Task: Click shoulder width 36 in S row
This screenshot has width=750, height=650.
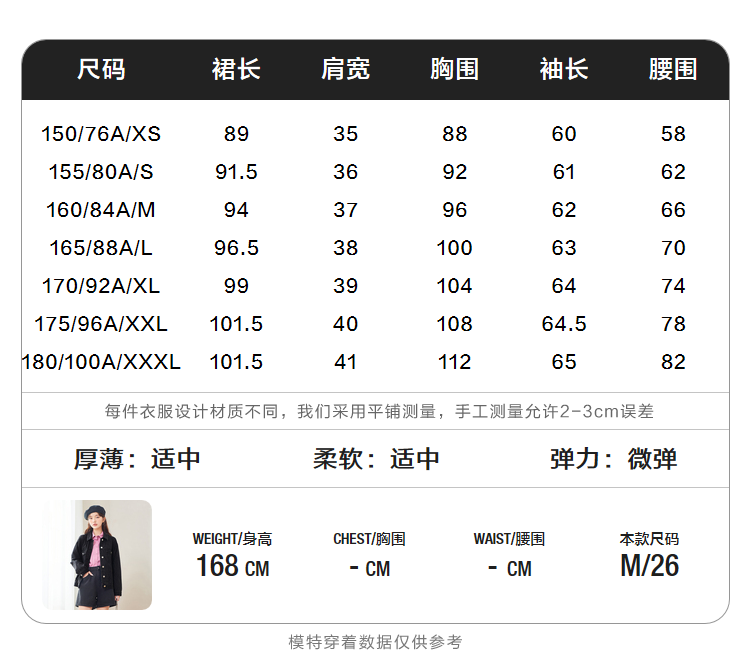Action: coord(345,172)
